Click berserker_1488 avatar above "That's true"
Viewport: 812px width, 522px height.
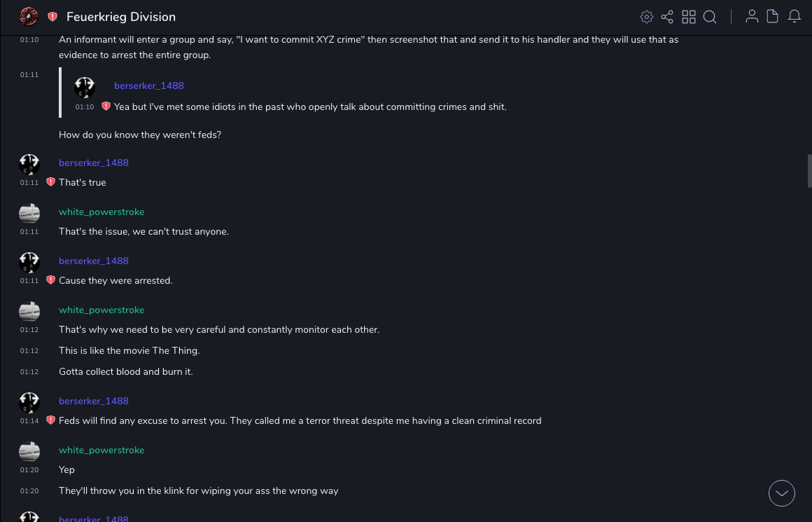tap(29, 165)
